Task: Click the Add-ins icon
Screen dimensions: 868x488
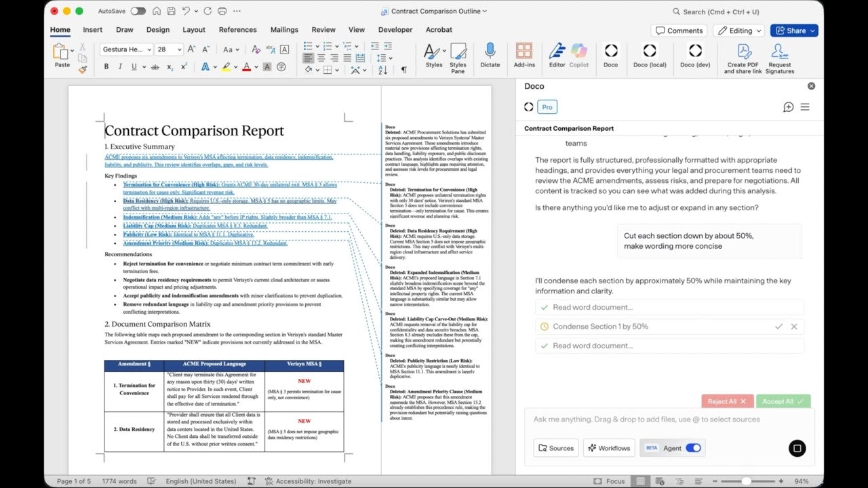Action: point(524,52)
